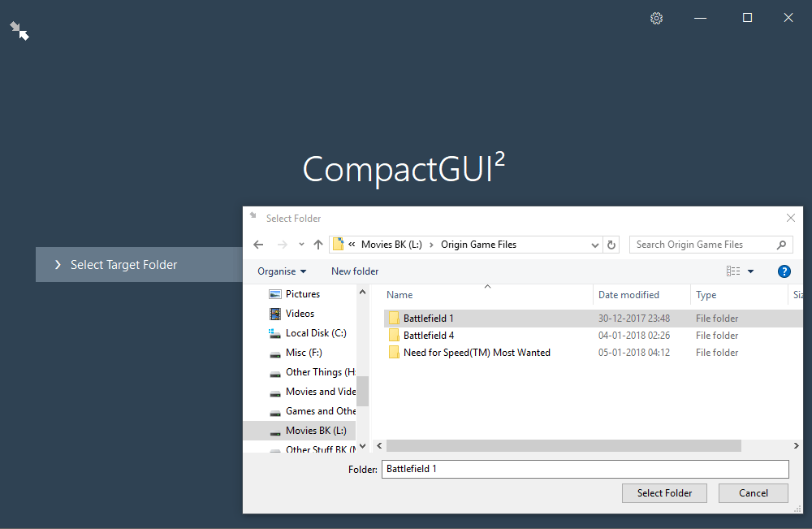Click Battlefield 4 folder icon
This screenshot has width=812, height=529.
pos(394,336)
